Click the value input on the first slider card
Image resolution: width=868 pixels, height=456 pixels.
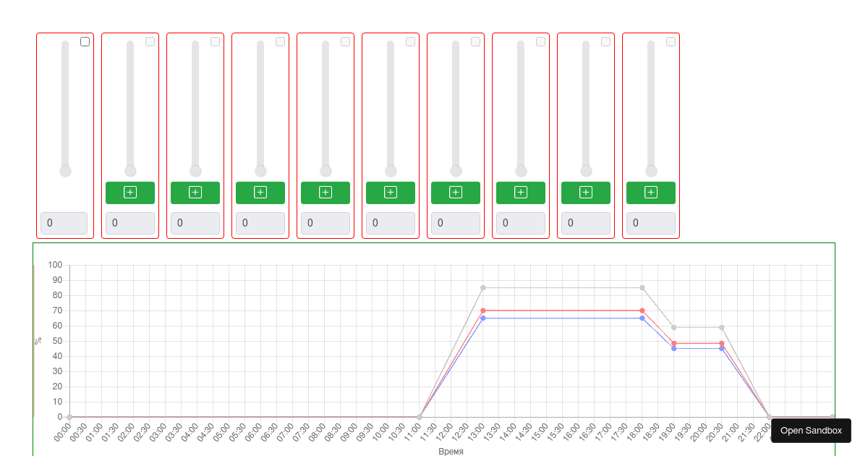tap(64, 223)
